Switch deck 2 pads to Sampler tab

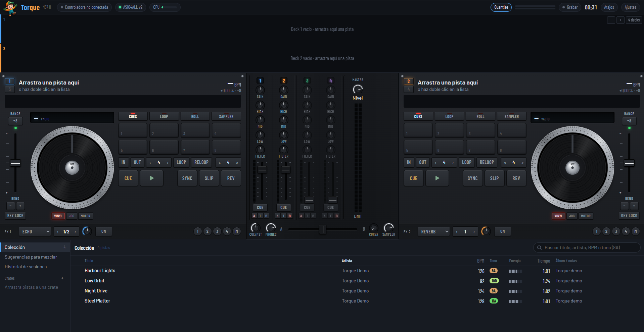[512, 116]
